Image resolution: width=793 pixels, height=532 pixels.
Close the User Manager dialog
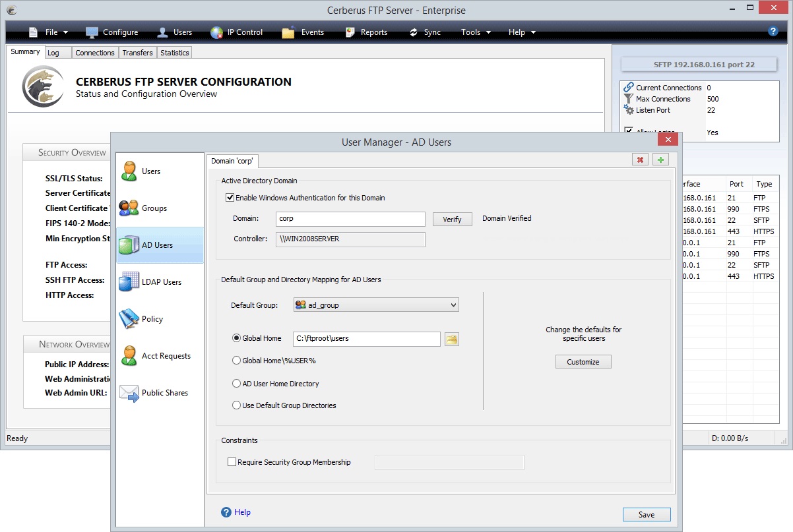coord(668,139)
